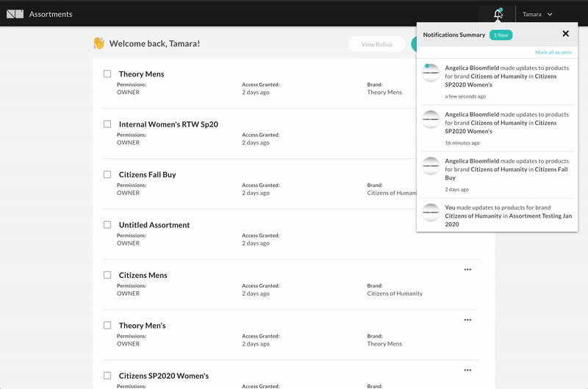The height and width of the screenshot is (389, 588).
Task: Check the Theory Mens checkbox
Action: 107,74
